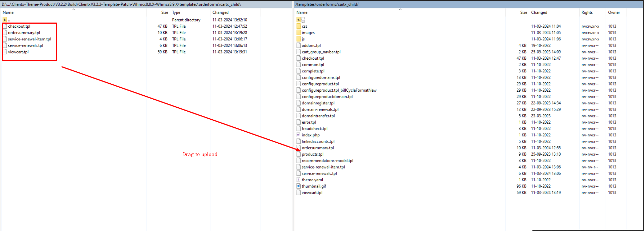Image resolution: width=644 pixels, height=231 pixels.
Task: Click the images folder icon
Action: (298, 33)
